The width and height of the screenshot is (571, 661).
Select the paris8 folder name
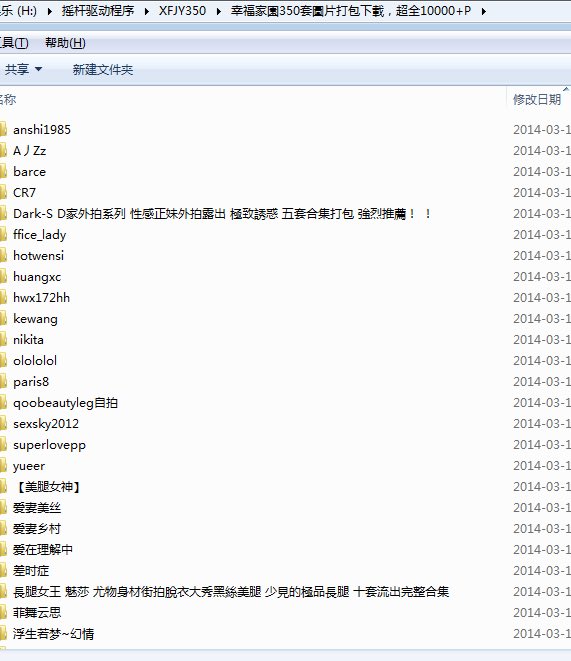[31, 382]
